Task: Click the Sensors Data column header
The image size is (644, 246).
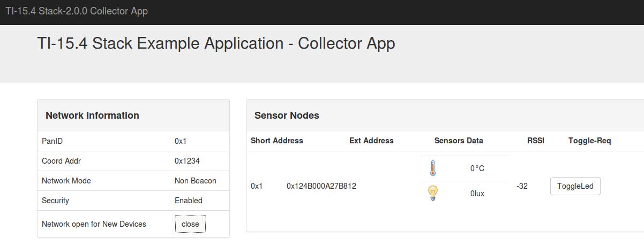Action: click(459, 141)
